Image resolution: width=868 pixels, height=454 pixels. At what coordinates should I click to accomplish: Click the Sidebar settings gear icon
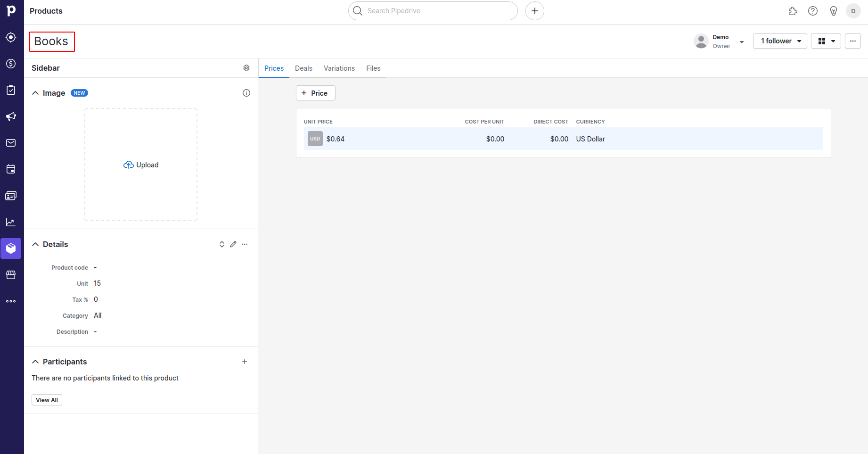click(x=246, y=68)
